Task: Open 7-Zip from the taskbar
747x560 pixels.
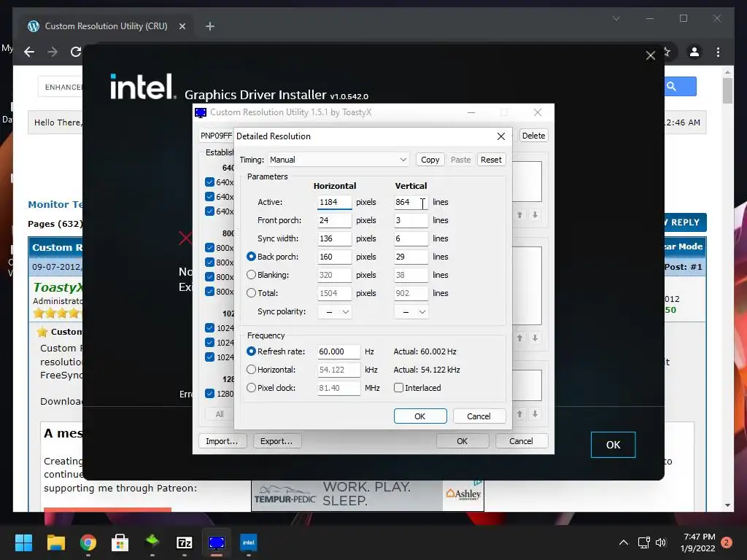Action: (x=185, y=542)
